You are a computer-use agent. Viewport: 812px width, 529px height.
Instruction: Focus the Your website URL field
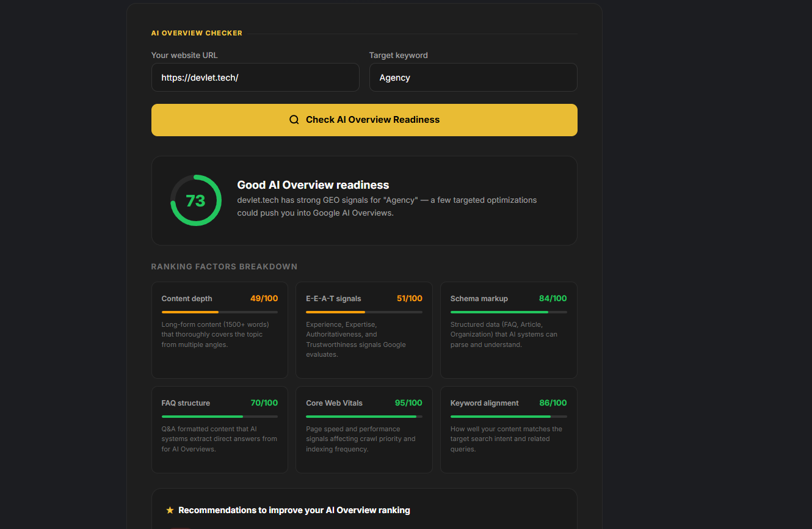point(255,78)
